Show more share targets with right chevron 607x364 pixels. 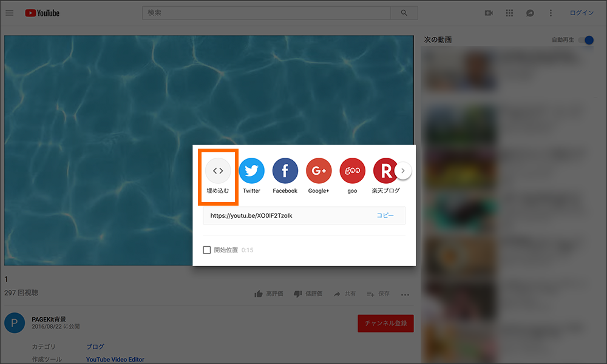[403, 170]
